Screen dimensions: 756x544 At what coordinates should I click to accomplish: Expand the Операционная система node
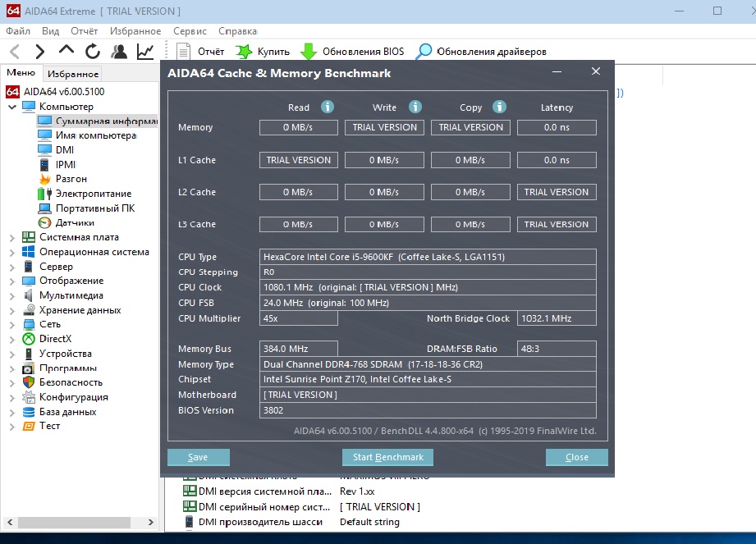tap(12, 252)
